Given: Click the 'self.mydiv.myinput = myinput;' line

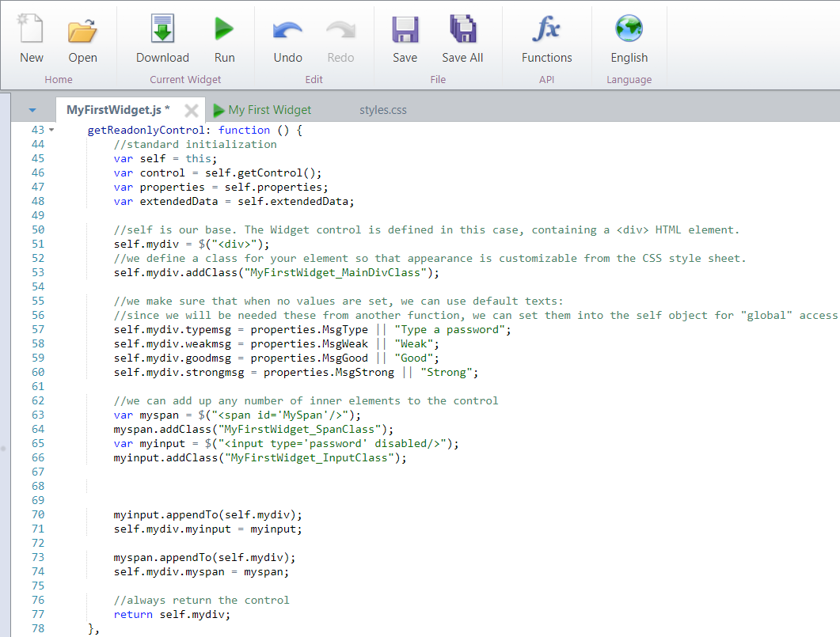Looking at the screenshot, I should click(208, 529).
